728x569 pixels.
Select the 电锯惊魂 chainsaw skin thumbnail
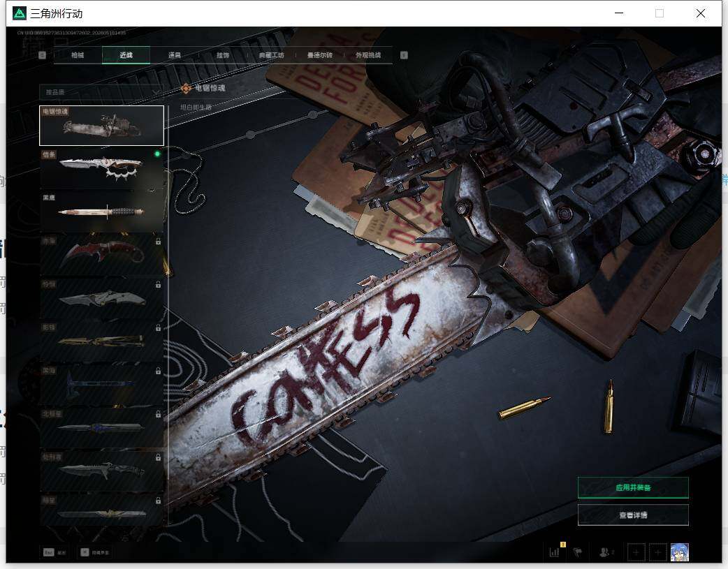(102, 125)
